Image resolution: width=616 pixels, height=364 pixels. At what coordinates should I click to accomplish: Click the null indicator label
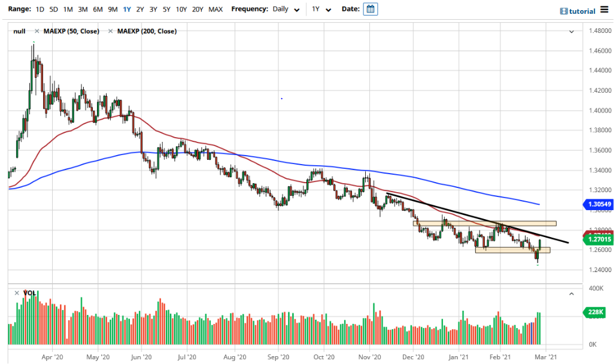click(x=19, y=31)
